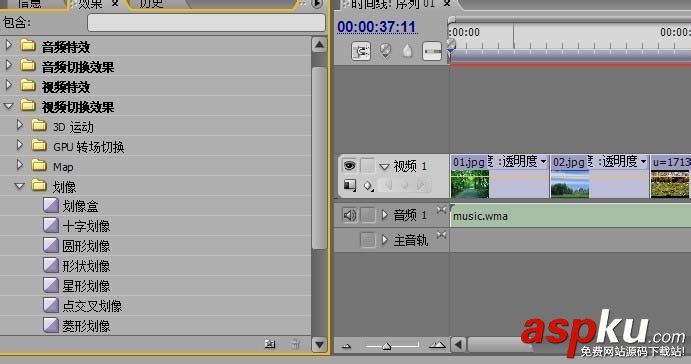This screenshot has height=364, width=691.
Task: Go to previous keyframe in Video 1
Action: (388, 186)
